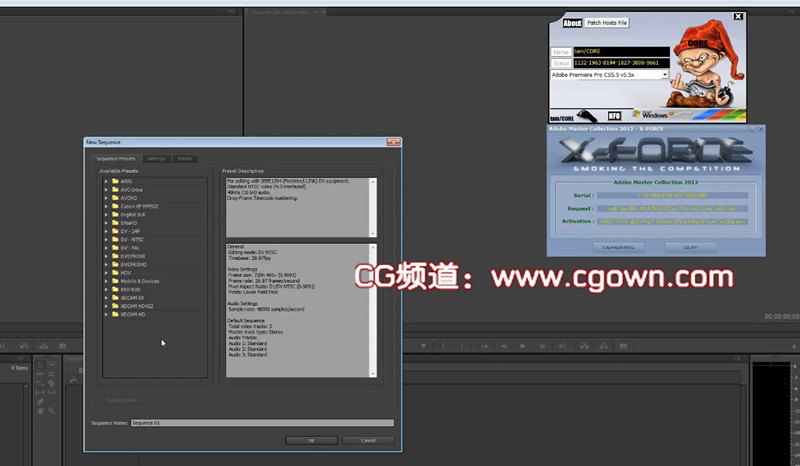The width and height of the screenshot is (800, 466).
Task: Select the Ripple Edit tool
Action: [x=40, y=374]
